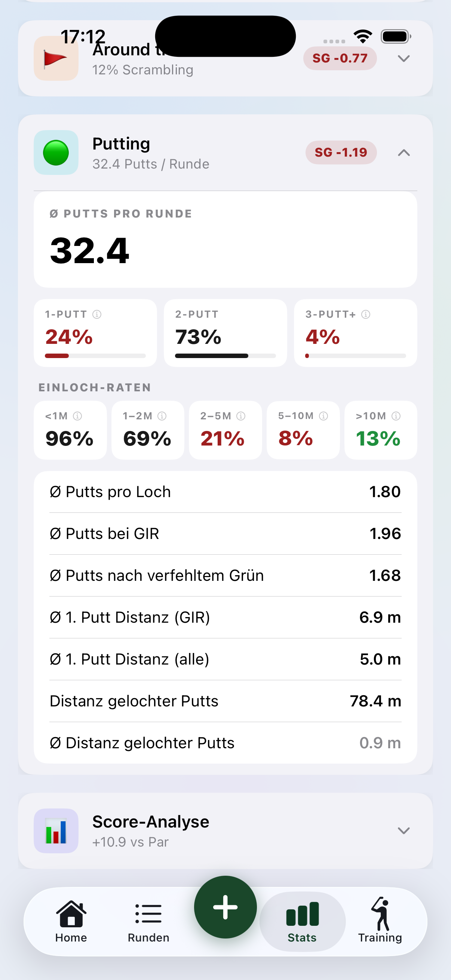Tap the info icon next to 1-PUTT
This screenshot has width=451, height=980.
97,314
